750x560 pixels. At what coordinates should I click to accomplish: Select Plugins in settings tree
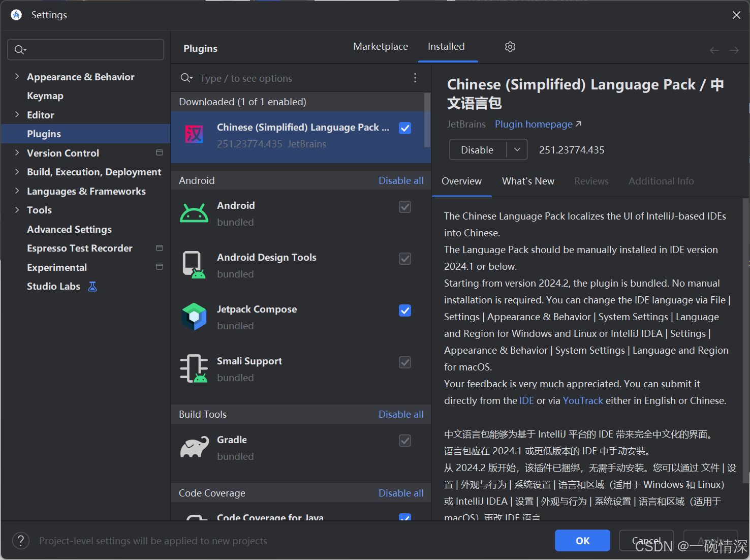pos(85,134)
